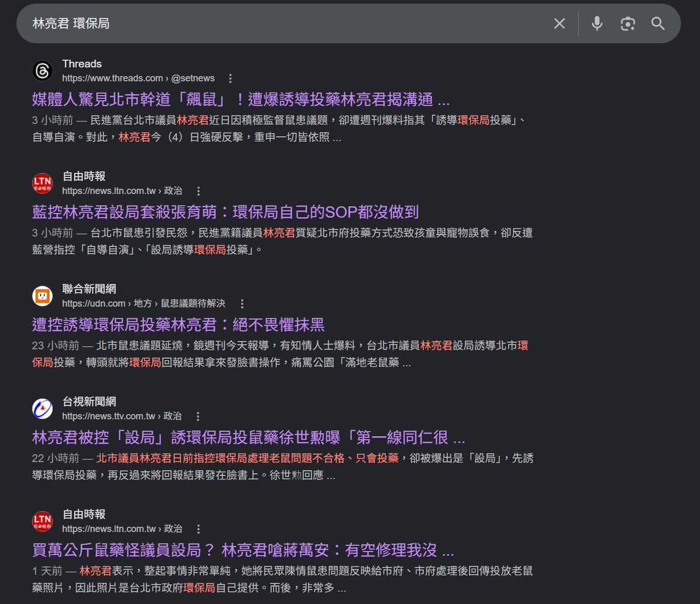Click the Threads logo favicon
700x604 pixels.
tap(43, 71)
